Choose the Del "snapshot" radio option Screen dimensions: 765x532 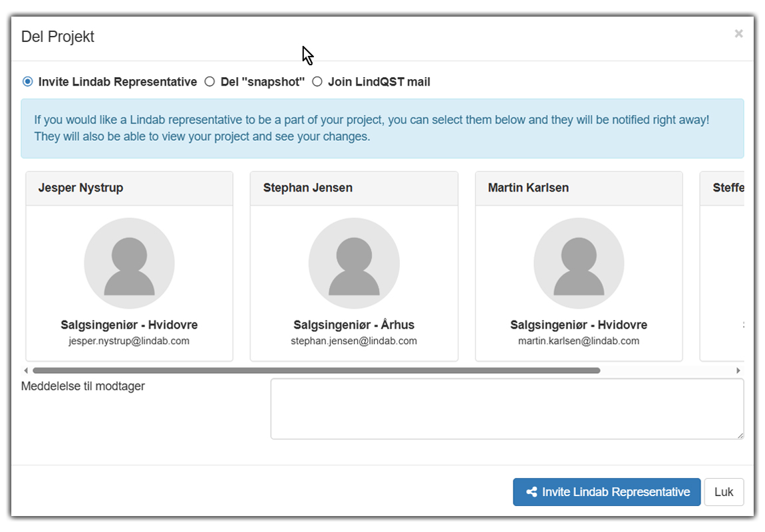click(x=210, y=82)
